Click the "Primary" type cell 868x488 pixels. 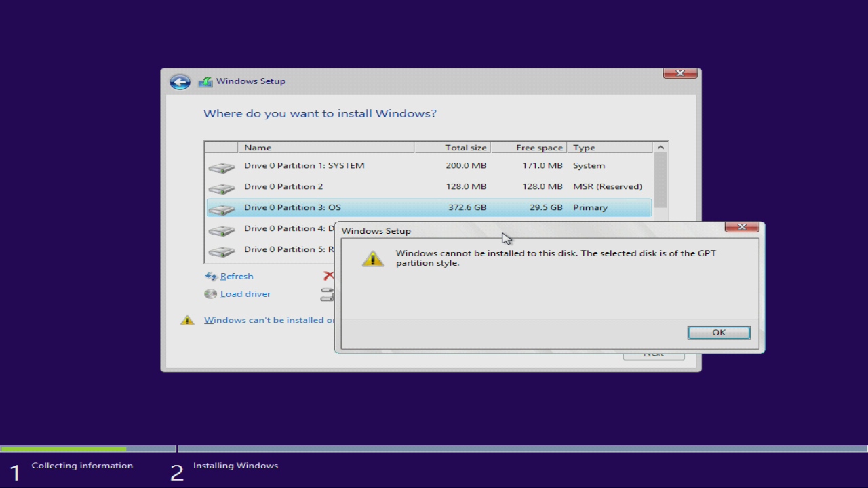pyautogui.click(x=591, y=207)
